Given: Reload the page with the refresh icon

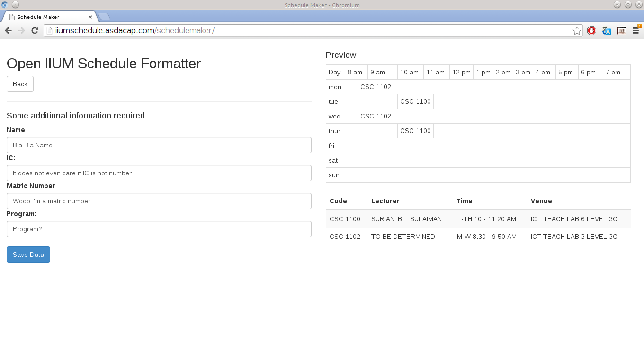Looking at the screenshot, I should coord(35,31).
